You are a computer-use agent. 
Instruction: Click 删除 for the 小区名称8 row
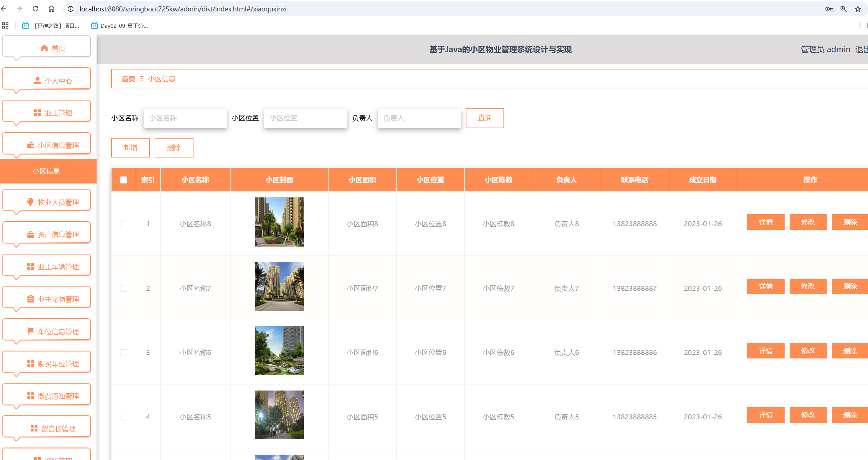pyautogui.click(x=850, y=222)
